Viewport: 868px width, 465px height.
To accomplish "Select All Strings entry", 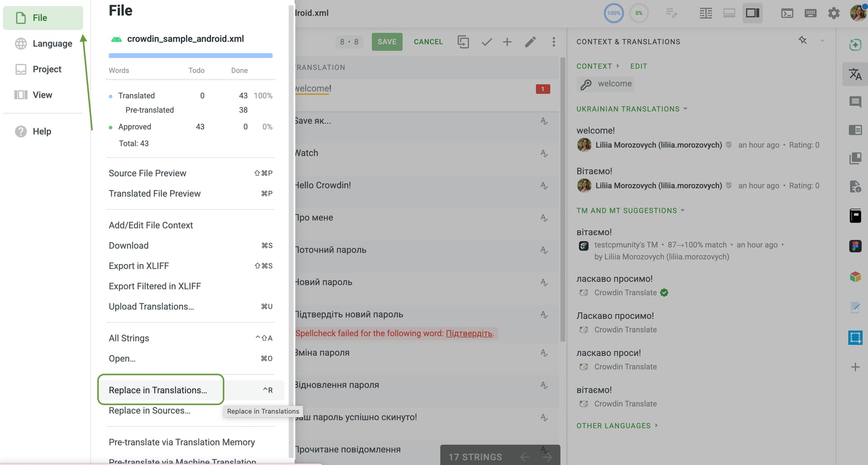I will [x=190, y=338].
